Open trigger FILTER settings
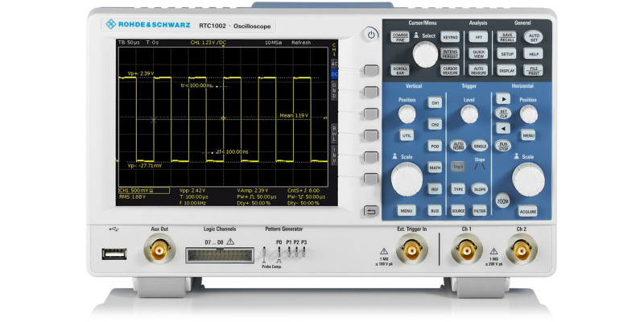This screenshot has height=322, width=644. pos(479,211)
